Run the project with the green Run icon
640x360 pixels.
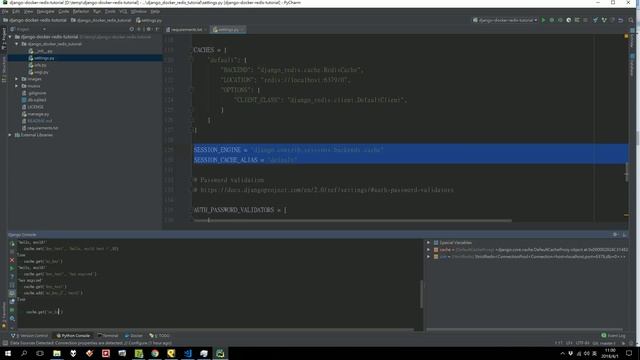click(x=543, y=20)
